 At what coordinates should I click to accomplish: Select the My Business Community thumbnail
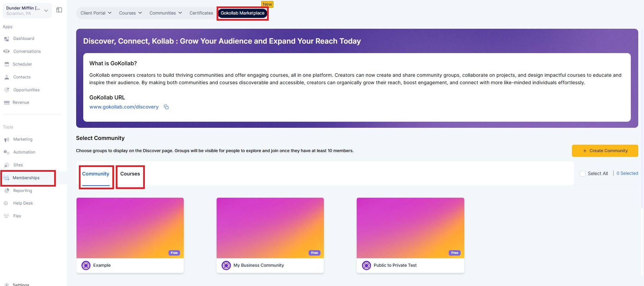(270, 228)
